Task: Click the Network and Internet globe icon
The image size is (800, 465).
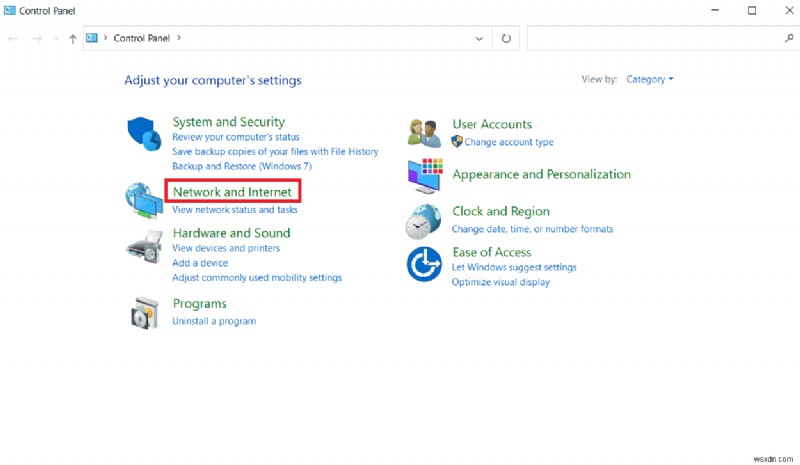Action: click(144, 200)
